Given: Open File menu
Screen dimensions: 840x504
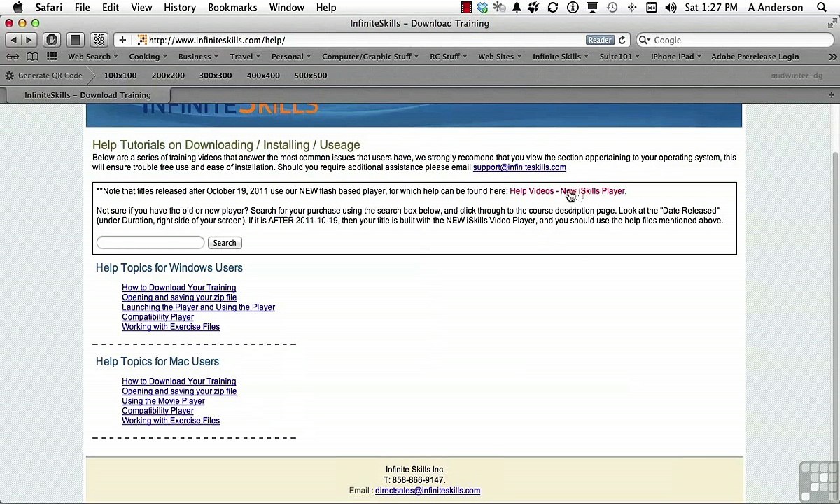Looking at the screenshot, I should [82, 8].
